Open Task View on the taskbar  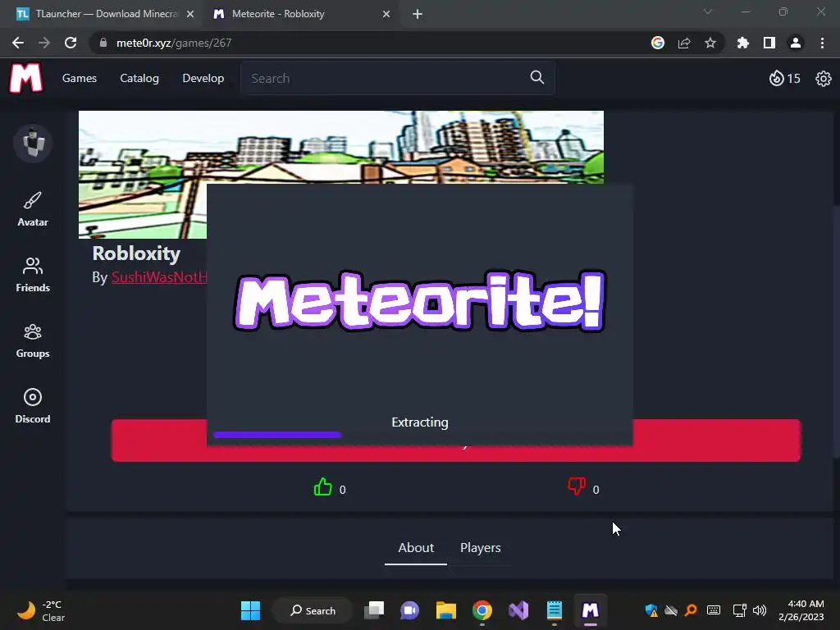pyautogui.click(x=374, y=610)
